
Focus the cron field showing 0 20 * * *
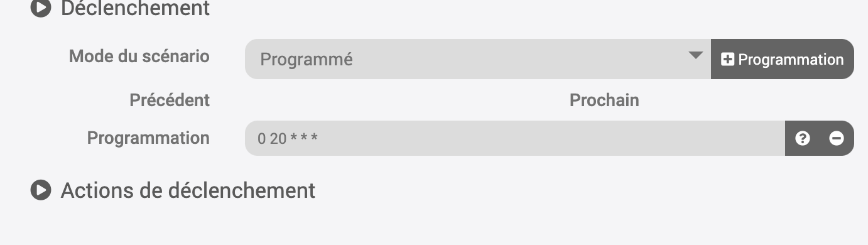(515, 138)
